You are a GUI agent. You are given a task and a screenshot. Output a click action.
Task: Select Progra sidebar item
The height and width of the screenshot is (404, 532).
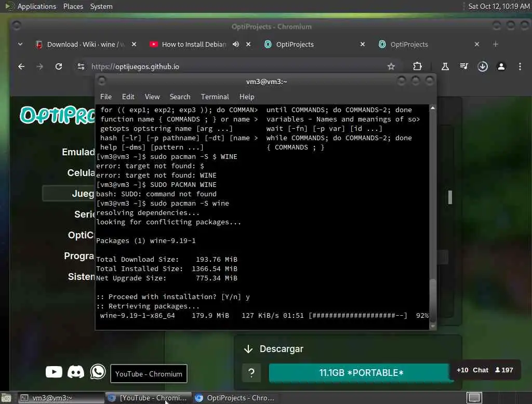pos(79,256)
